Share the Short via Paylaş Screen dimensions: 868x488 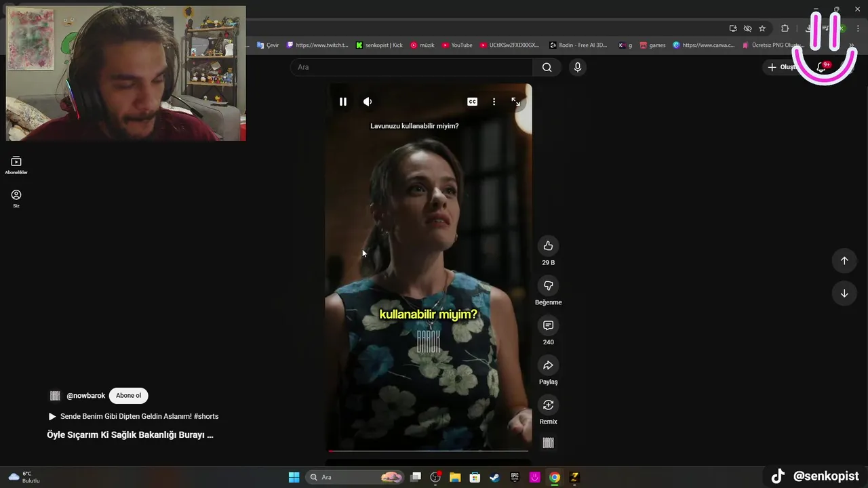click(x=548, y=365)
